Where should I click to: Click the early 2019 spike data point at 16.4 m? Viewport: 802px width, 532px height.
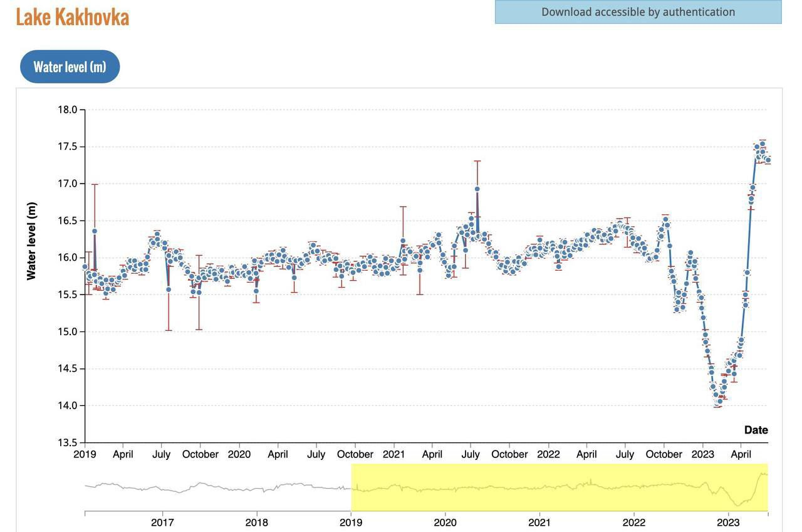pos(95,231)
